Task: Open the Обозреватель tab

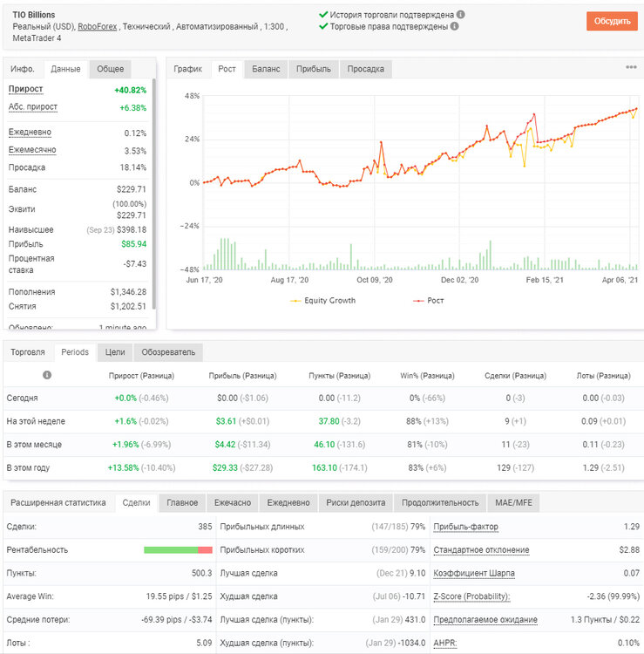Action: [x=168, y=352]
